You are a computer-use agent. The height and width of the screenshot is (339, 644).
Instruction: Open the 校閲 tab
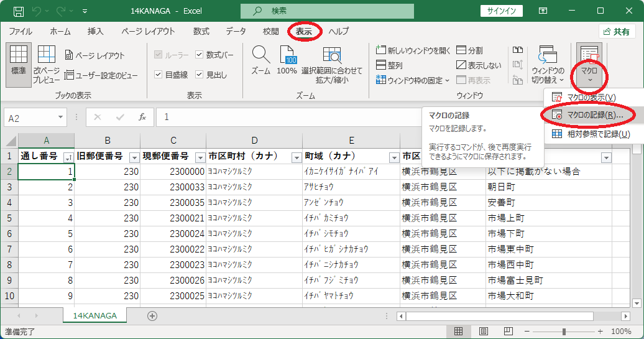tap(270, 31)
